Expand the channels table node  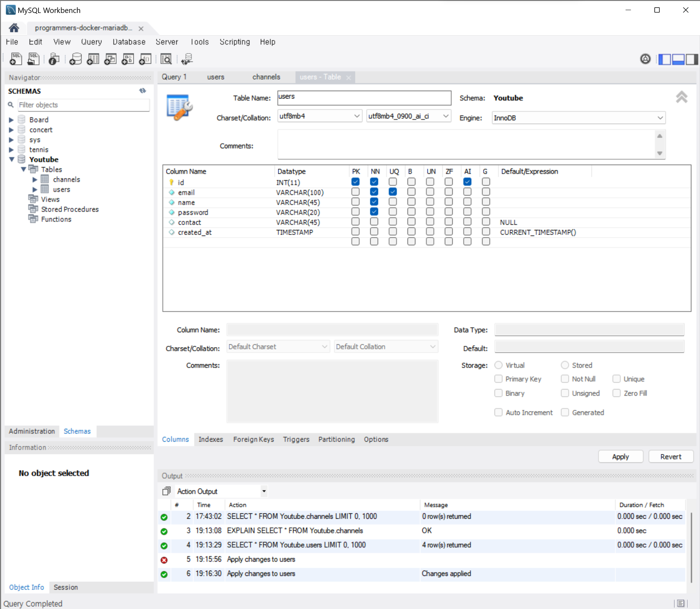tap(35, 180)
